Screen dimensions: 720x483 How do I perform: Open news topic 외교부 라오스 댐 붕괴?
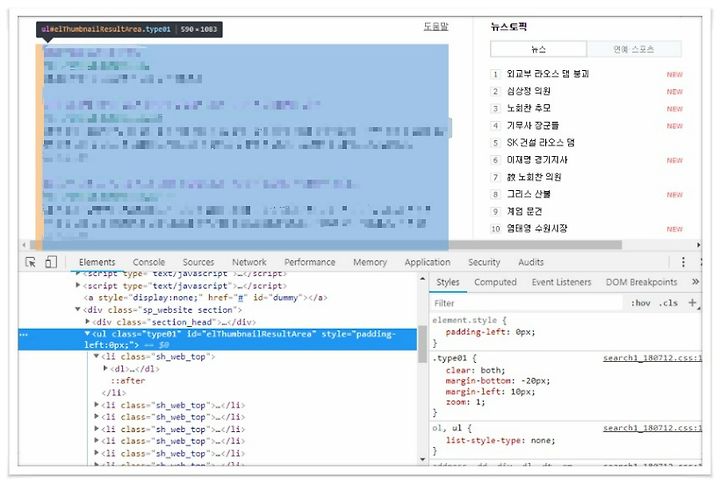548,73
